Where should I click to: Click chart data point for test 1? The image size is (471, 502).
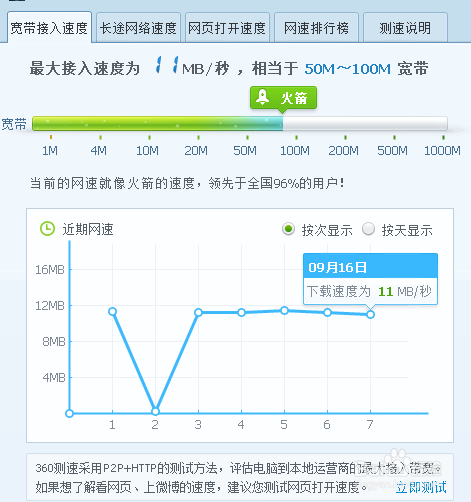(x=112, y=312)
